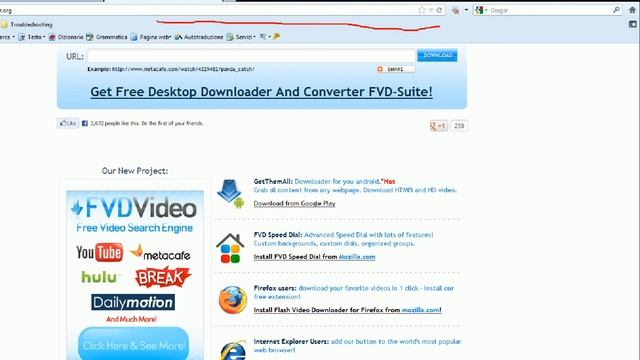Click the Firefox users heading text

(275, 288)
